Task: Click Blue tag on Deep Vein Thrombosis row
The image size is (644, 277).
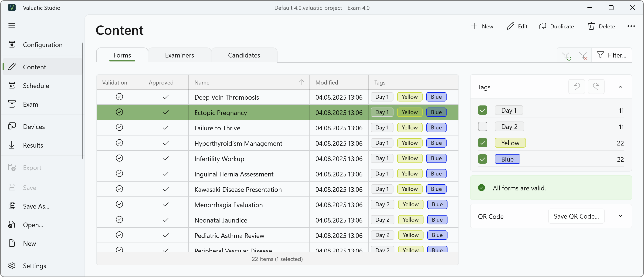Action: 436,97
